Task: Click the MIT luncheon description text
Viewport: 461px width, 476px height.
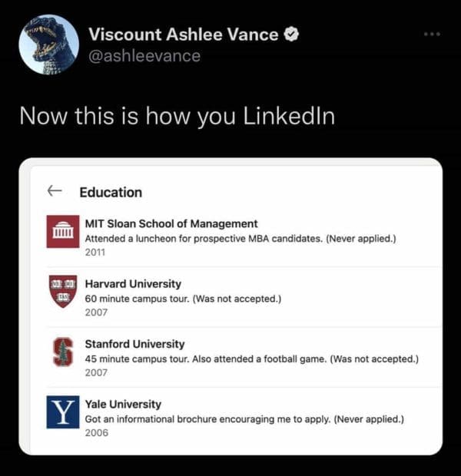Action: (x=240, y=239)
